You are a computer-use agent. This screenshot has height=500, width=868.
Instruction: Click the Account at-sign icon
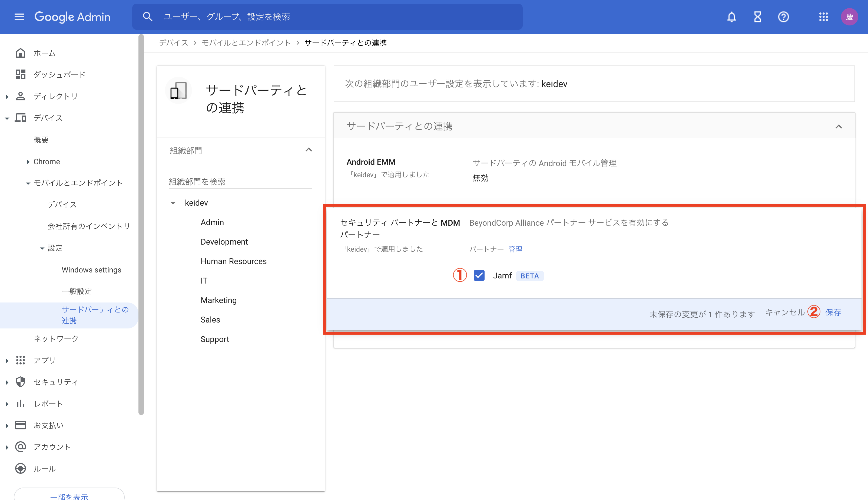tap(21, 447)
